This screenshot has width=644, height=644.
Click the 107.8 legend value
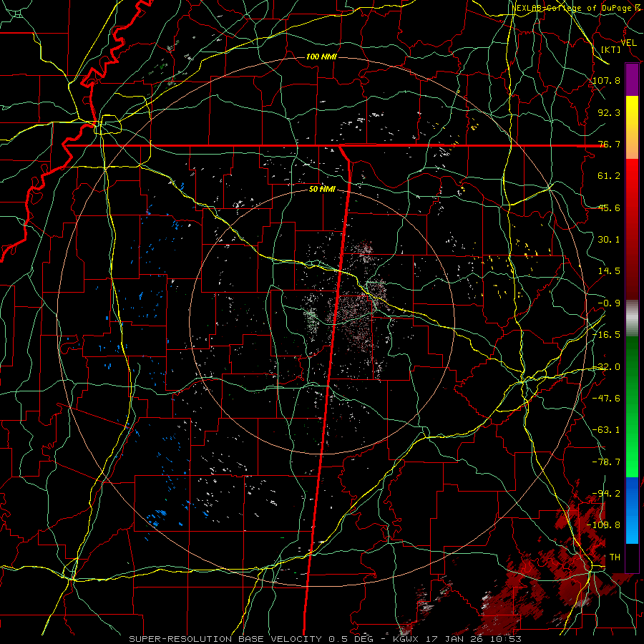(607, 80)
